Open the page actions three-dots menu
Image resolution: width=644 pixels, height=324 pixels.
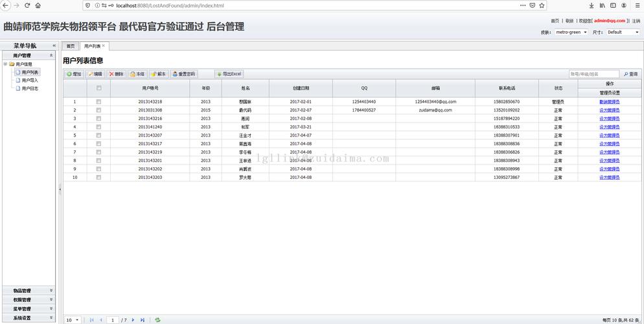tap(523, 5)
